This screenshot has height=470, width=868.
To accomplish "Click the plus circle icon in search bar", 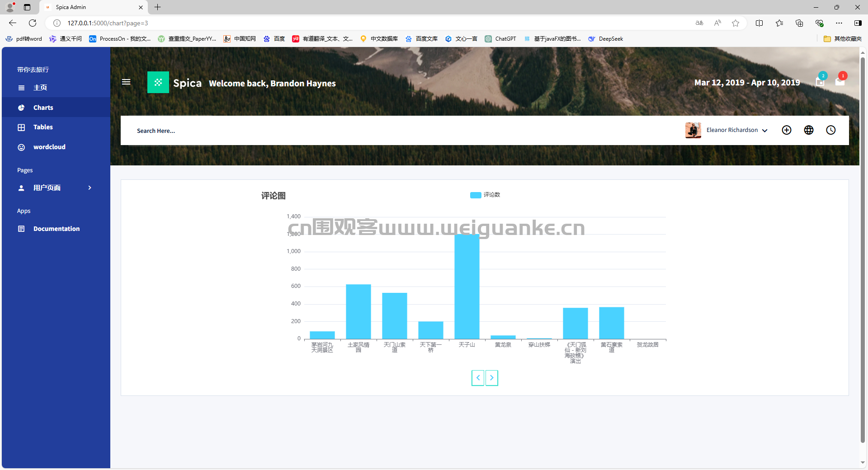I will pyautogui.click(x=787, y=130).
